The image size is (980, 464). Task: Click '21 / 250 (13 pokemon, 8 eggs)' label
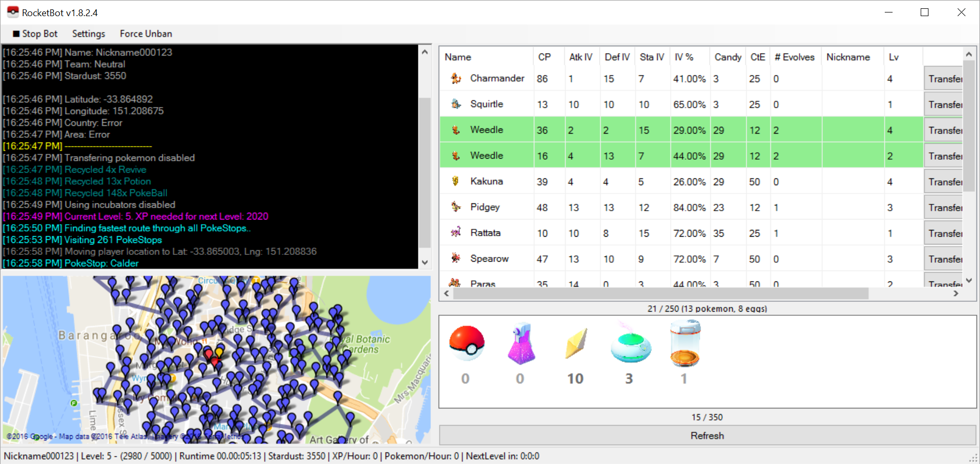[x=707, y=308]
